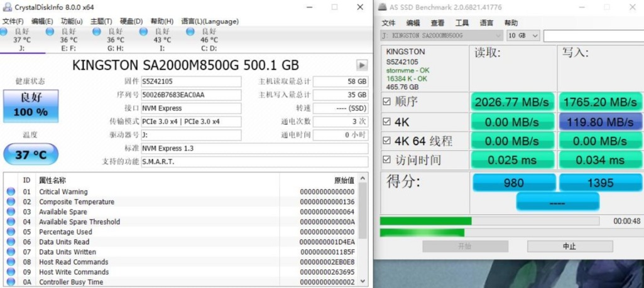
Task: Click status orb for Composite Temperature row
Action: (x=11, y=201)
